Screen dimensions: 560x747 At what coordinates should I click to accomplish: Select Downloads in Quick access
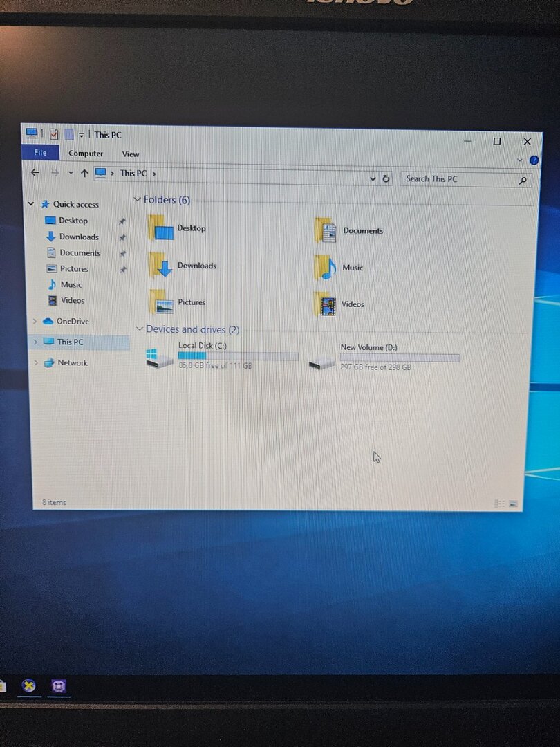tap(79, 237)
